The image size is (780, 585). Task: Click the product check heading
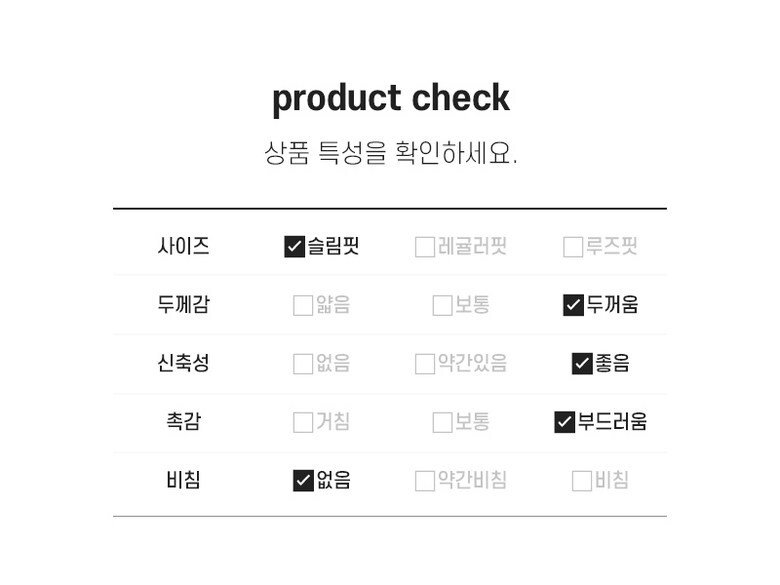[390, 98]
